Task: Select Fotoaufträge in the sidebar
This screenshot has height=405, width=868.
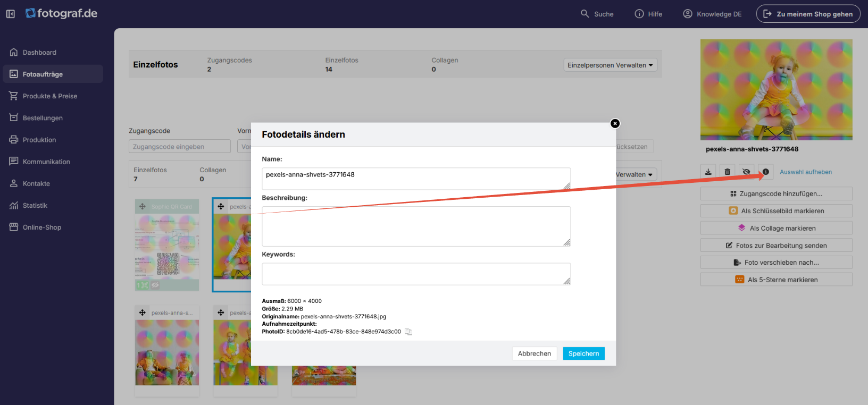Action: [x=53, y=74]
